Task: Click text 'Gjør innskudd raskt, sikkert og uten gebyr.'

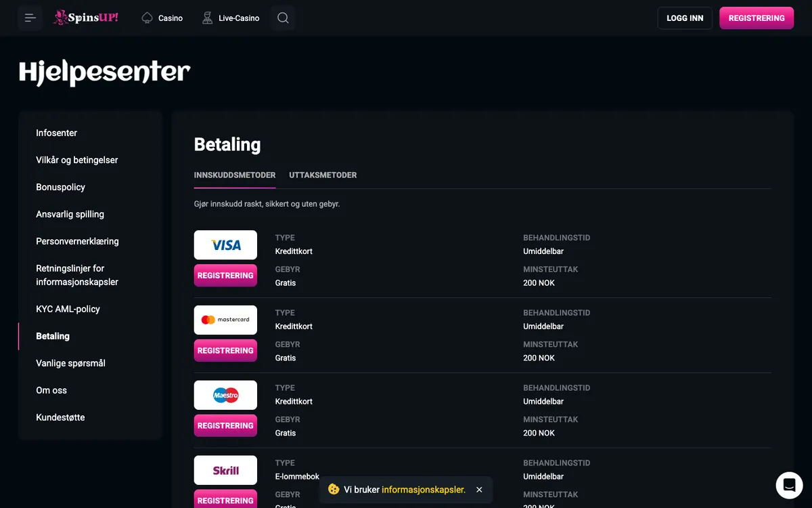Action: coord(267,204)
